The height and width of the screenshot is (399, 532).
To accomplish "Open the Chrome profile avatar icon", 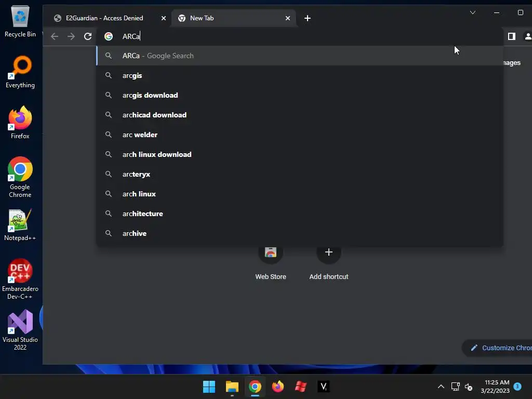I will tap(528, 36).
